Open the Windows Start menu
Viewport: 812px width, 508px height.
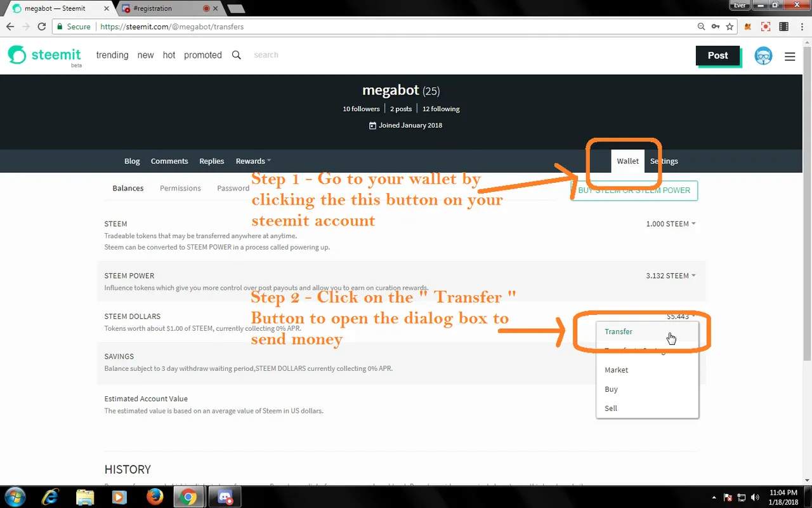pos(15,497)
